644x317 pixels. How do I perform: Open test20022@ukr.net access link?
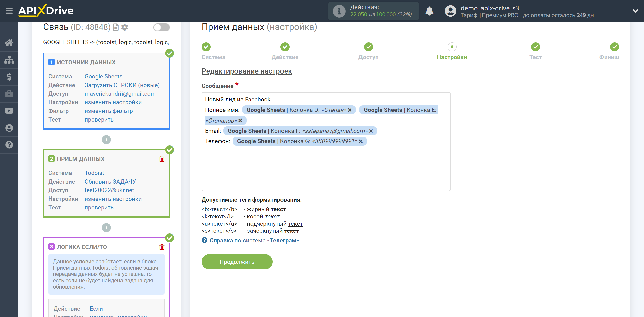[x=109, y=190]
